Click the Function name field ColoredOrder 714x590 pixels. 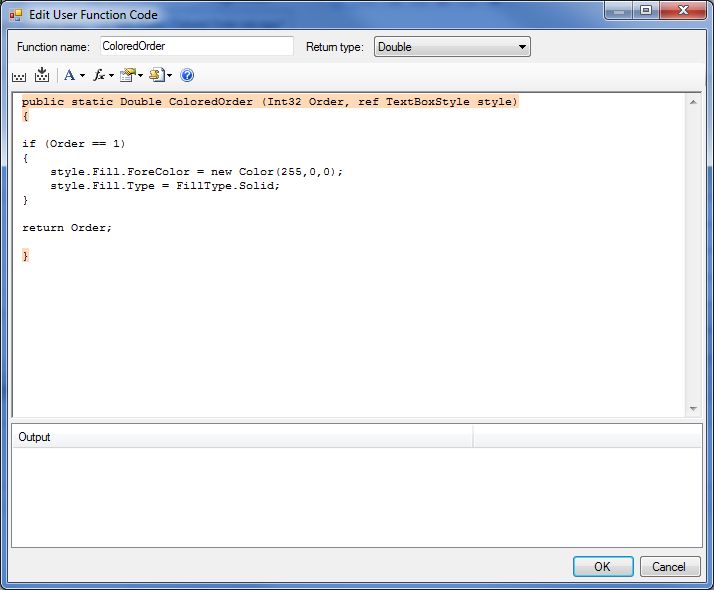[197, 46]
